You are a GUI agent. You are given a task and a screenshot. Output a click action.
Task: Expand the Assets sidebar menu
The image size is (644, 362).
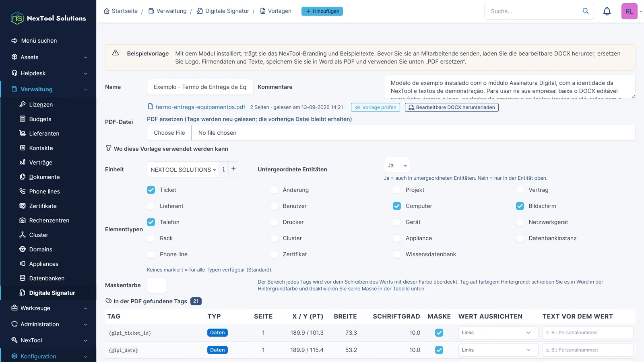pyautogui.click(x=48, y=57)
